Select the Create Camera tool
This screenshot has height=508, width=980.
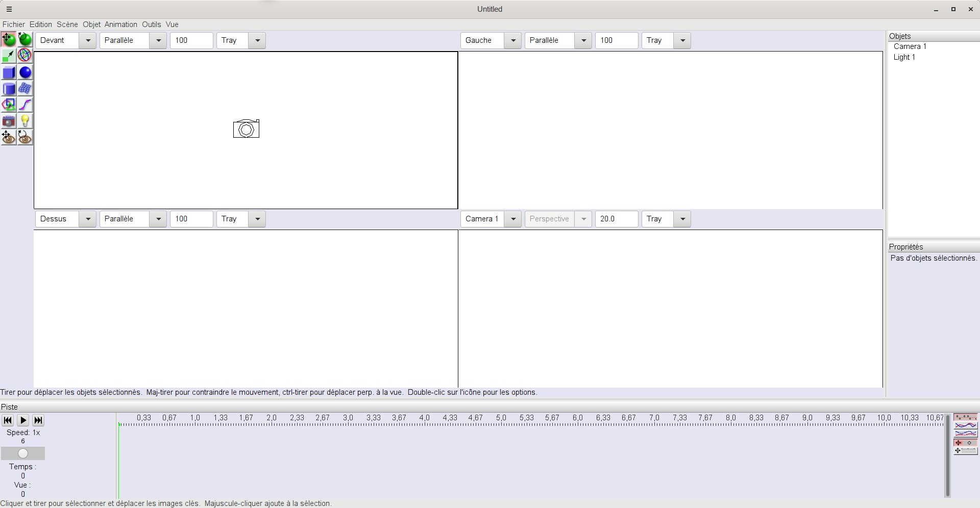(x=9, y=121)
